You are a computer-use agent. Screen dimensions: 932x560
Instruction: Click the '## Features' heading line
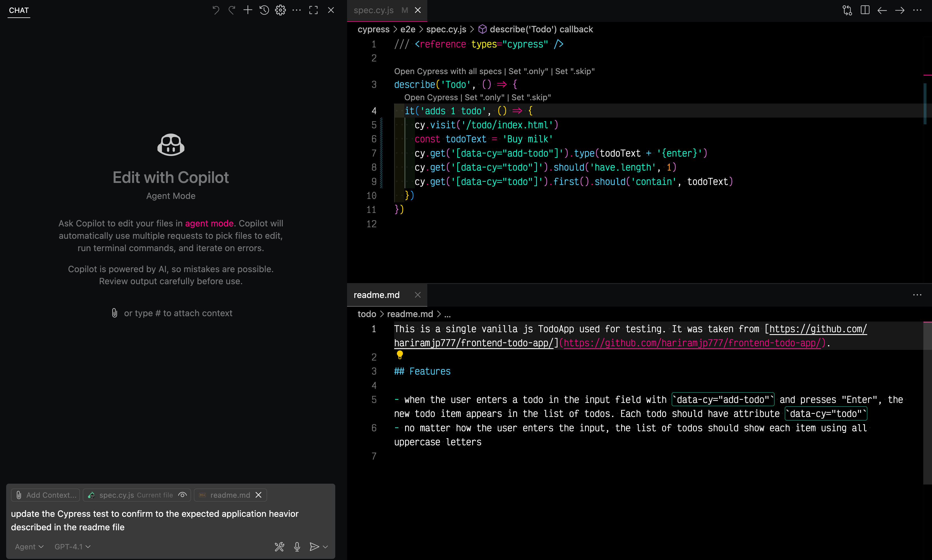[x=422, y=371]
